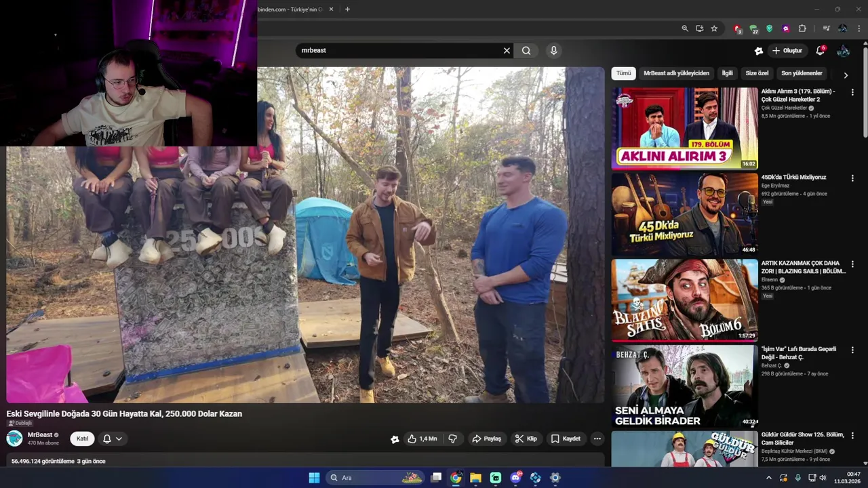Open Chrome profile avatar in toolbar
Viewport: 868px width, 488px height.
click(842, 28)
